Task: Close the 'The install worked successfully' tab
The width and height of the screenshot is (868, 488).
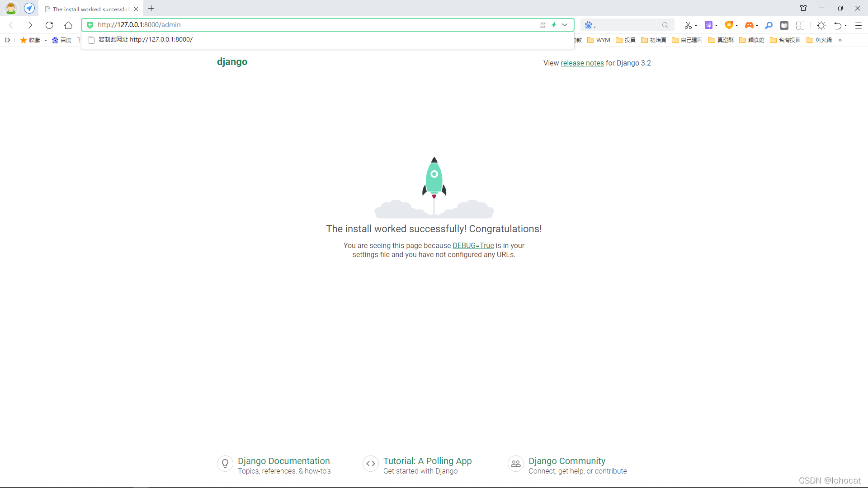Action: (x=136, y=9)
